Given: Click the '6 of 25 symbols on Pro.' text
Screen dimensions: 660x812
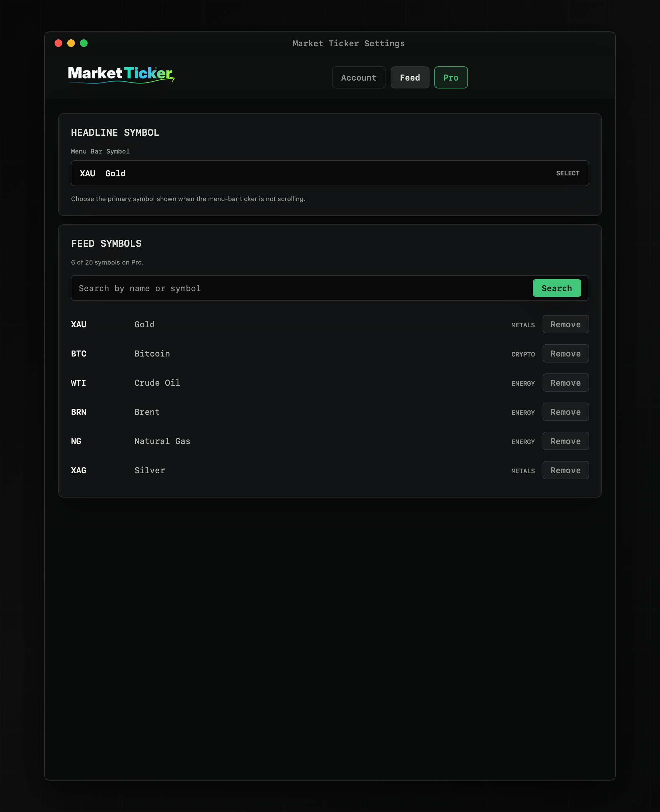Looking at the screenshot, I should pyautogui.click(x=107, y=263).
